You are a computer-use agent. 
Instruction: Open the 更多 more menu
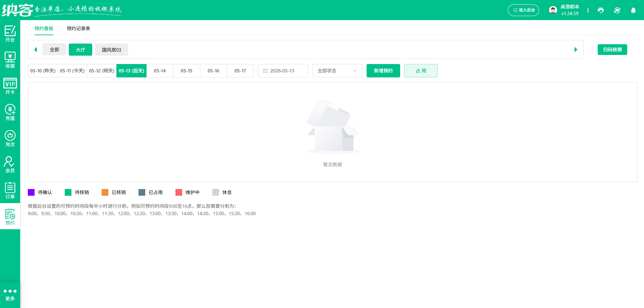point(10,295)
